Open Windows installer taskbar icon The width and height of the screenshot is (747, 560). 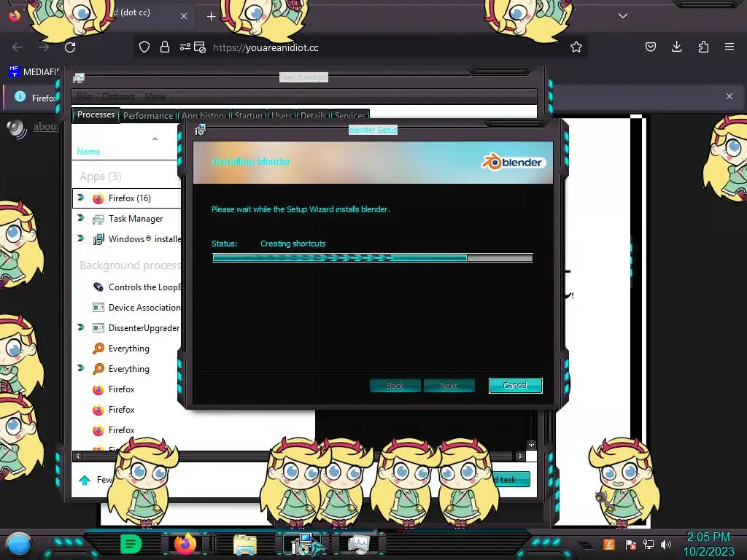tap(303, 544)
